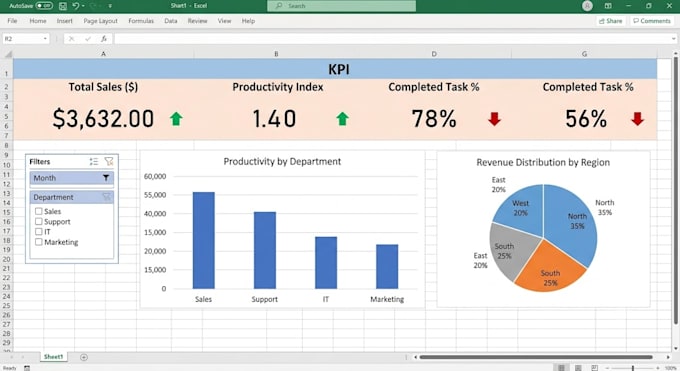Switch to the Home ribbon tab
The image size is (680, 371).
pyautogui.click(x=38, y=21)
